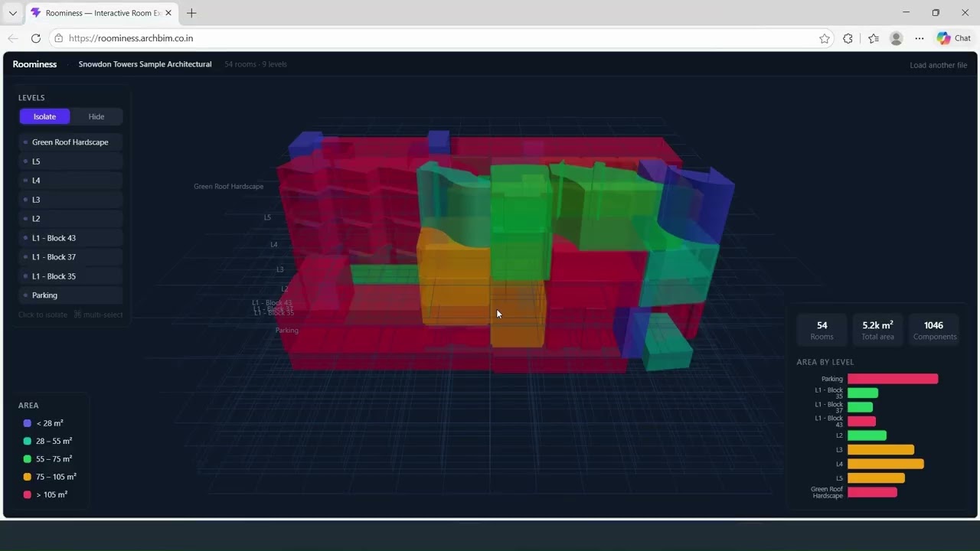This screenshot has height=551, width=980.
Task: Click the over 105 m² red swatch
Action: 28,495
